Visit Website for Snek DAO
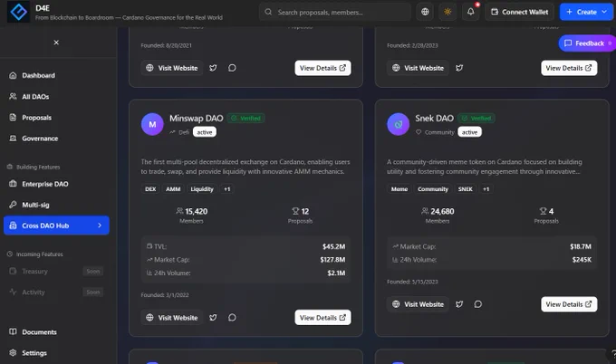The width and height of the screenshot is (616, 364). coord(418,304)
